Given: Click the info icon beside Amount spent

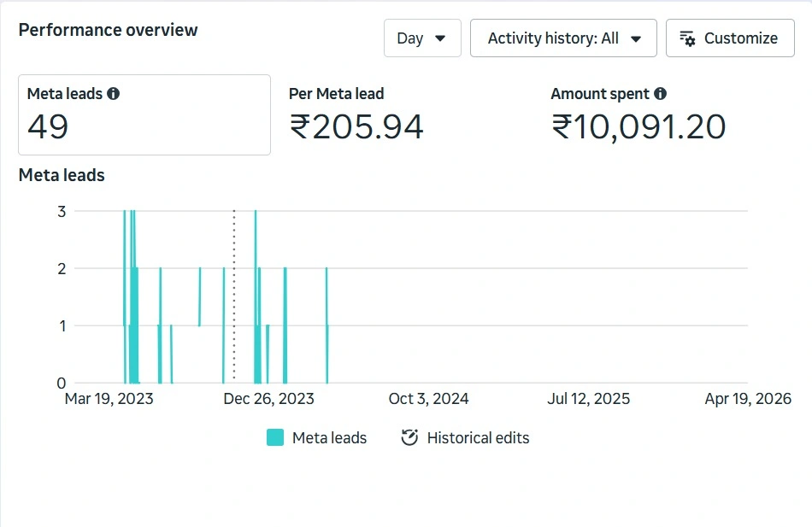Looking at the screenshot, I should [x=660, y=94].
